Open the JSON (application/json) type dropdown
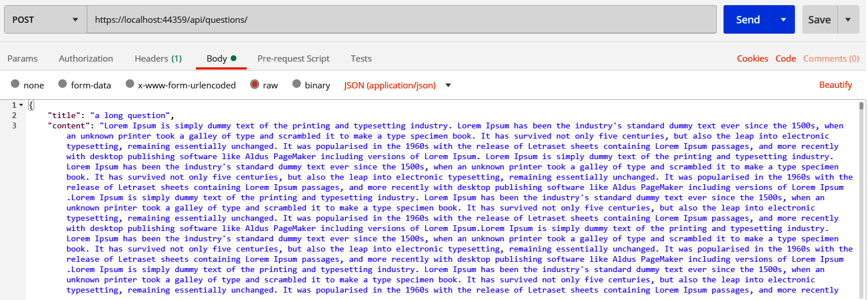 coord(397,86)
